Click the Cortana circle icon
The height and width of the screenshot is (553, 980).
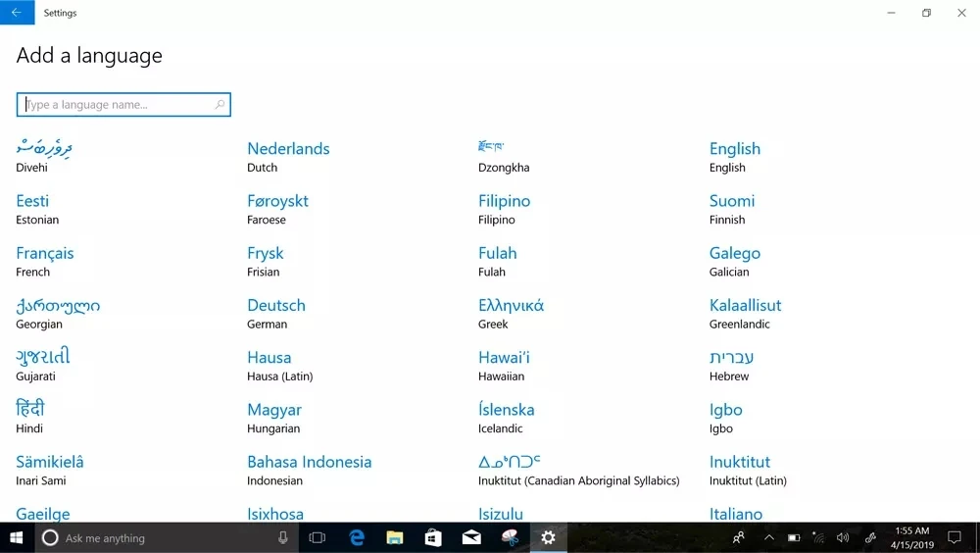tap(50, 538)
